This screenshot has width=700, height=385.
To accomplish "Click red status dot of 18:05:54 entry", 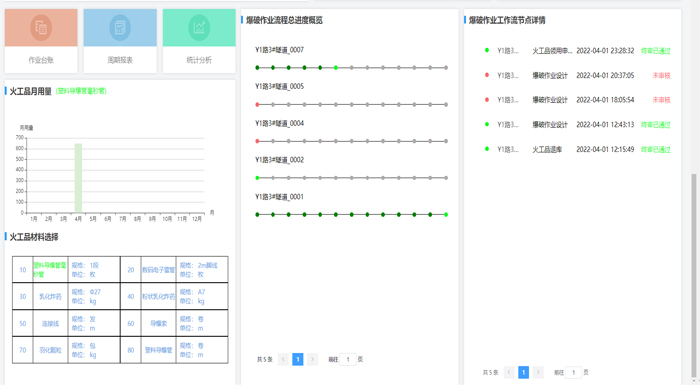I will (487, 100).
